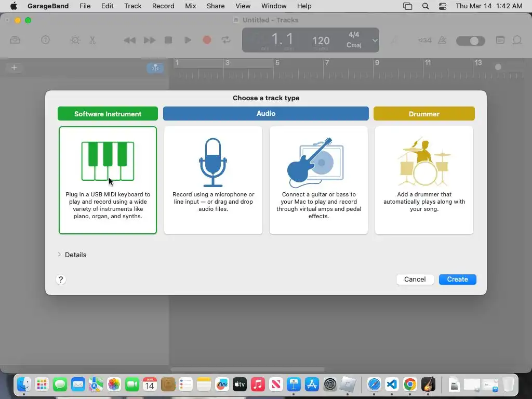The width and height of the screenshot is (532, 399).
Task: Click the green Software Instrument header
Action: pyautogui.click(x=108, y=114)
